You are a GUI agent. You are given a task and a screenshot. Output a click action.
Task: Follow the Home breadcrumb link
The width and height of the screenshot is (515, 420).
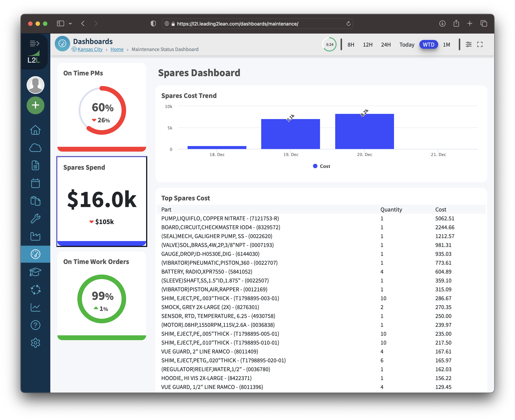click(x=117, y=49)
